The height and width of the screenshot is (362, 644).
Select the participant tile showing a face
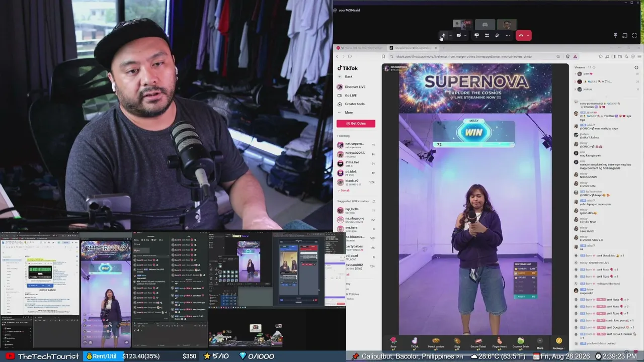(x=507, y=24)
